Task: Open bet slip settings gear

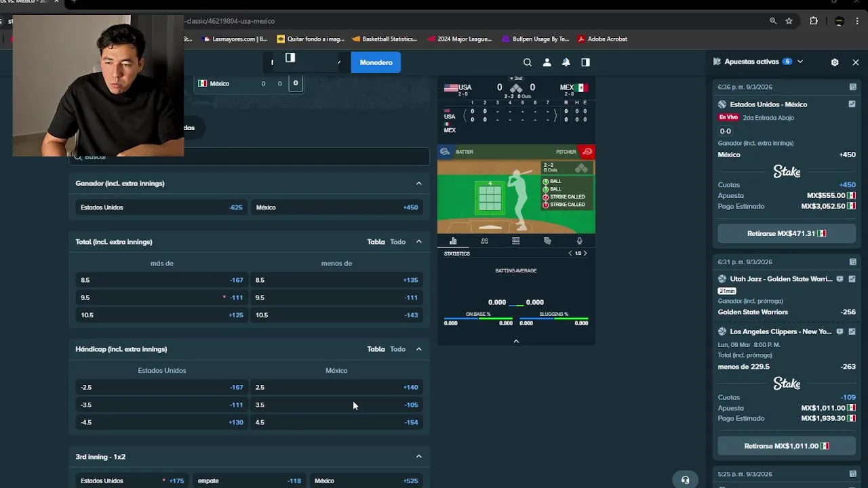Action: point(835,62)
